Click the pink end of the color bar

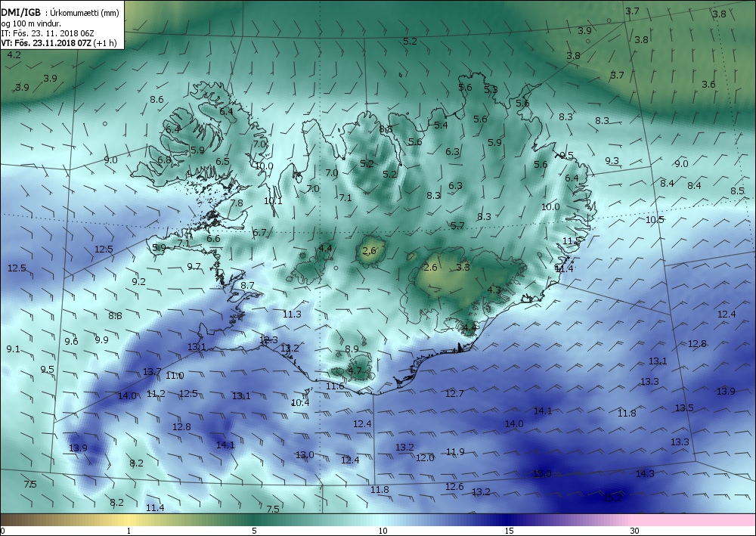[x=694, y=520]
